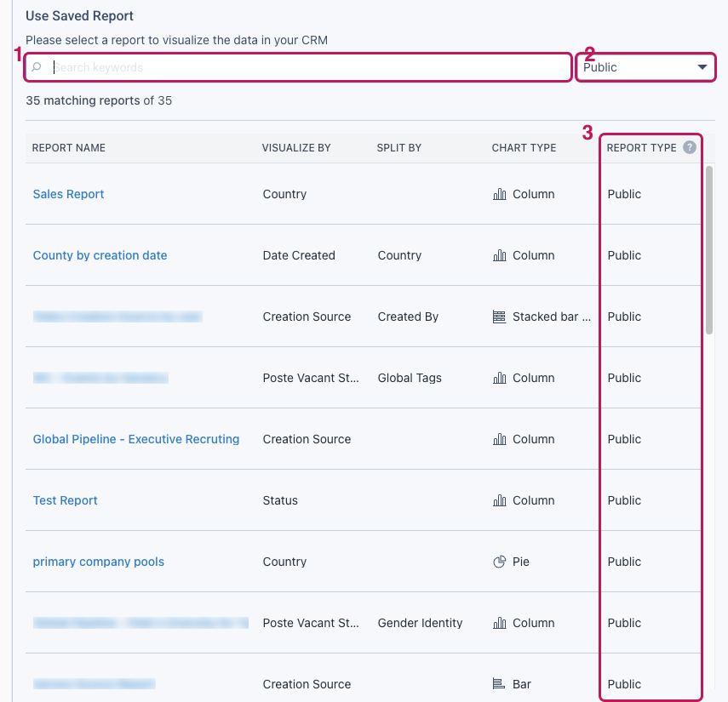Click the REPORT NAME column header
Screen dimensions: 728x702
coord(69,147)
